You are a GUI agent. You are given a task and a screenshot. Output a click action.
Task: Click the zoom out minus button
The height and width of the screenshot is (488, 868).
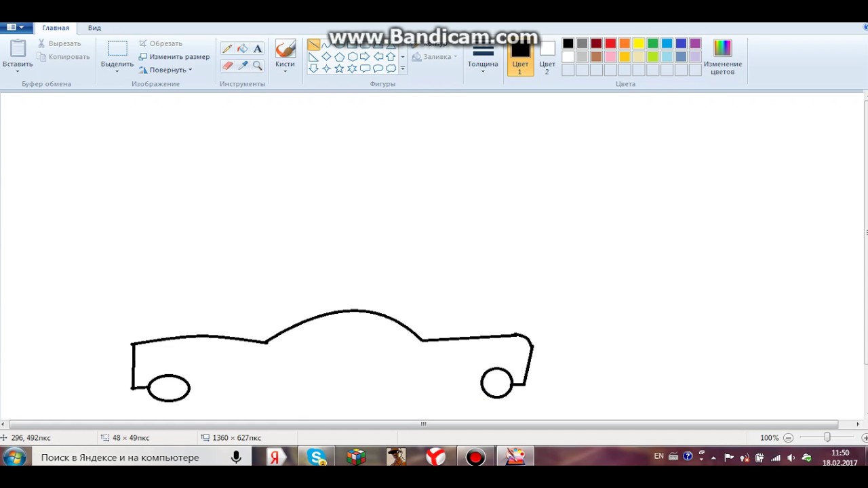pos(788,438)
